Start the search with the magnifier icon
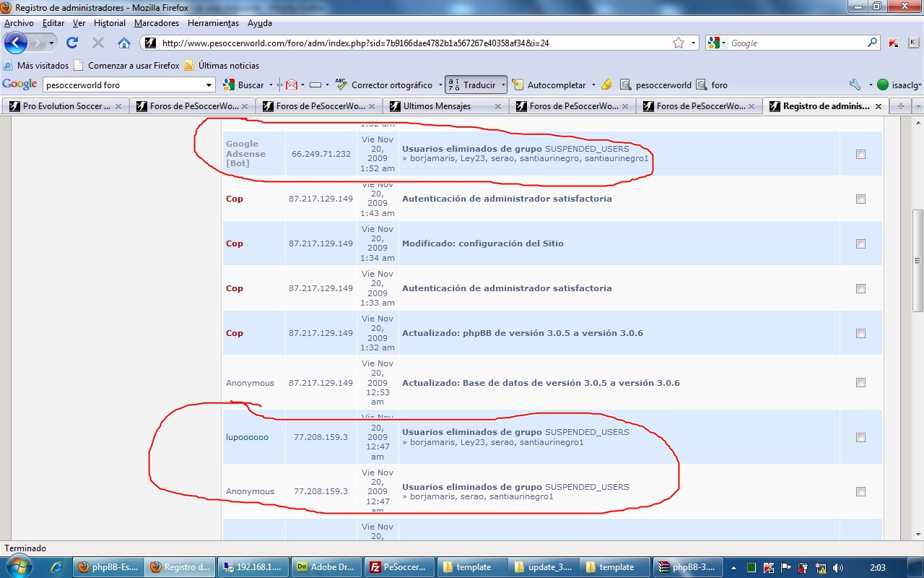924x578 pixels. point(873,43)
